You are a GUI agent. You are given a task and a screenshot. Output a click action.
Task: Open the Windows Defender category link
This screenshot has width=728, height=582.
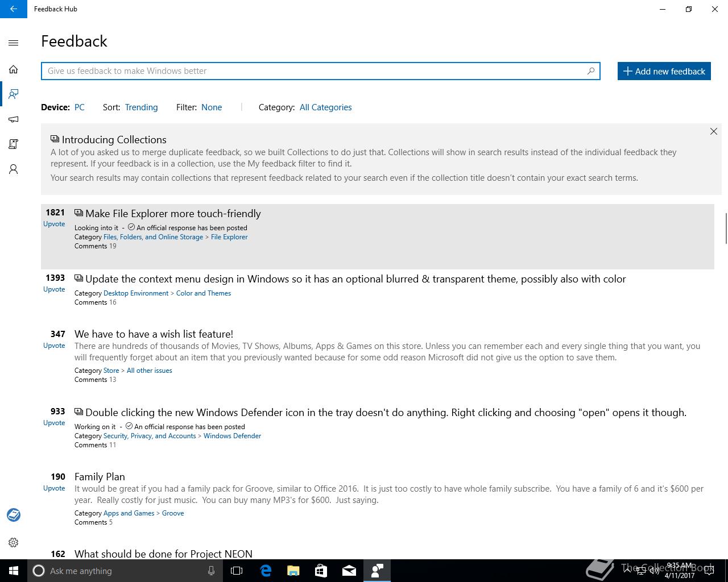(x=232, y=436)
